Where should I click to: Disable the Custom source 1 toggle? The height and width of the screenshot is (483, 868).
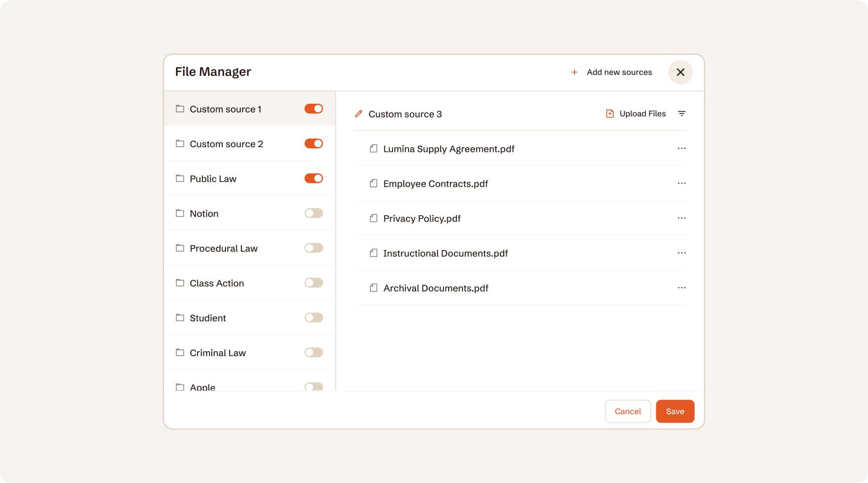[x=314, y=109]
